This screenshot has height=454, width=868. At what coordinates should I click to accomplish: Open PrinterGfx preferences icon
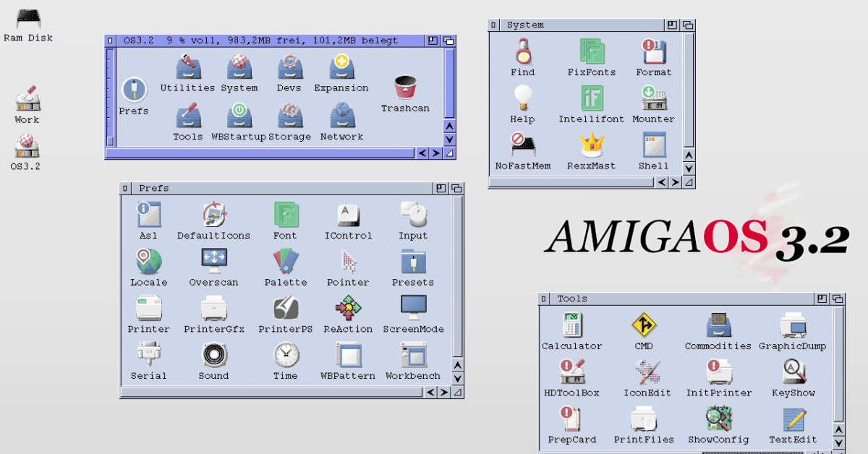(214, 309)
